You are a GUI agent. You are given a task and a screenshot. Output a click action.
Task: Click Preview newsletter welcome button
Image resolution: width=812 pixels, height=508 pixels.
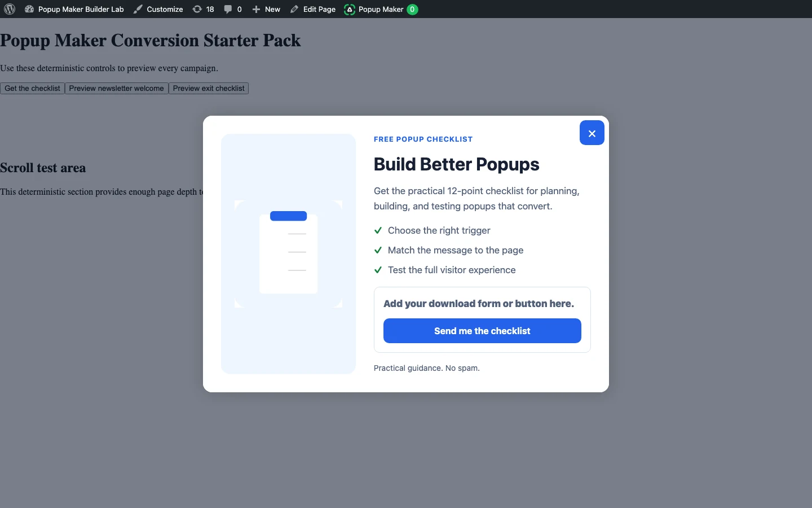tap(117, 89)
